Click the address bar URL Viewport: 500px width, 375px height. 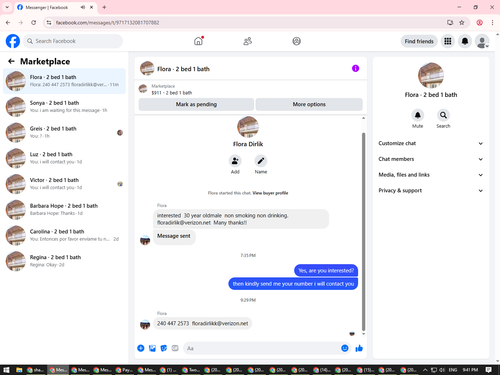[x=107, y=23]
